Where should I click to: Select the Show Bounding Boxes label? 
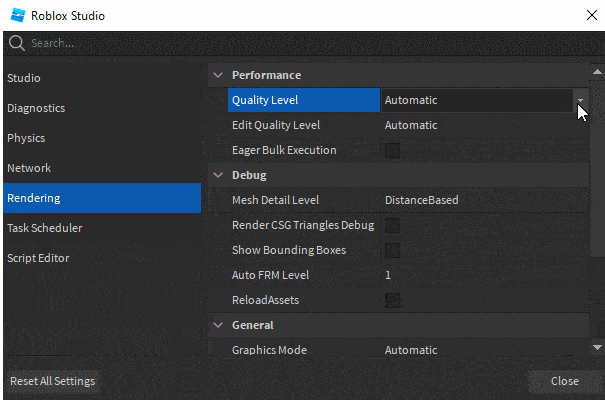click(289, 250)
